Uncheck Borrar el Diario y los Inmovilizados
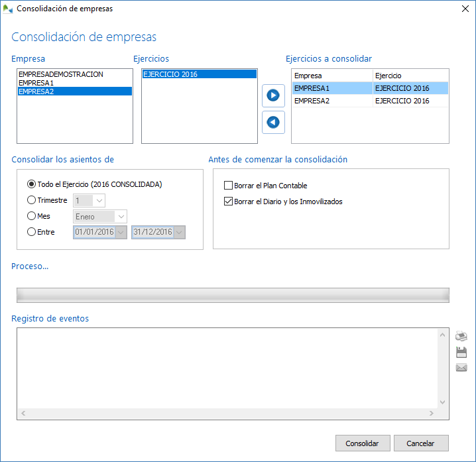476x462 pixels. coord(229,202)
